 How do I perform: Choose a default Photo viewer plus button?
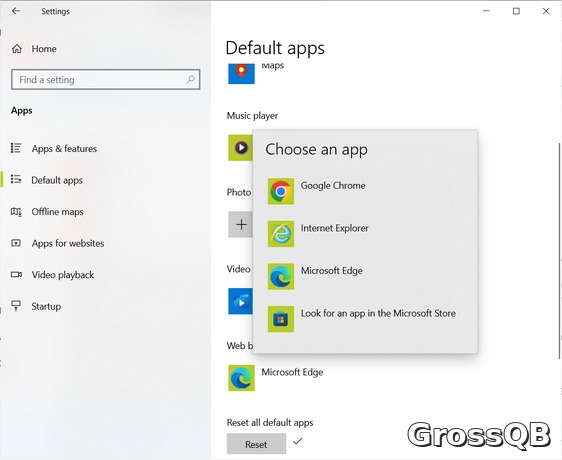coord(240,224)
